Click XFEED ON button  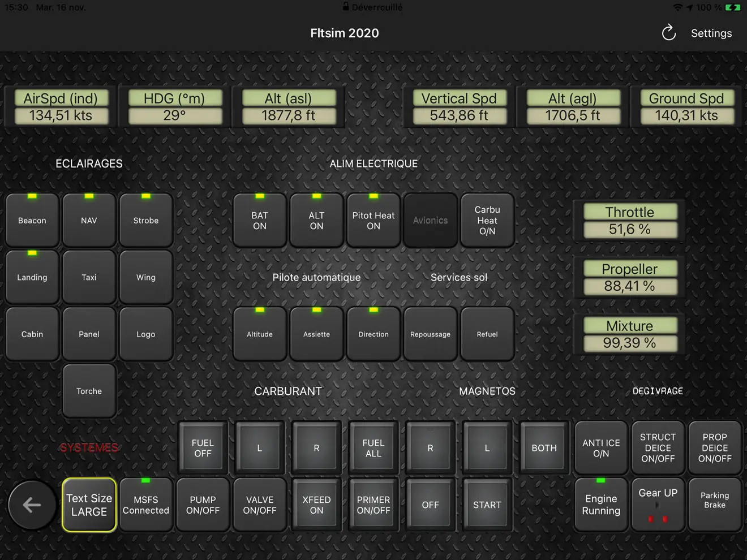point(316,505)
